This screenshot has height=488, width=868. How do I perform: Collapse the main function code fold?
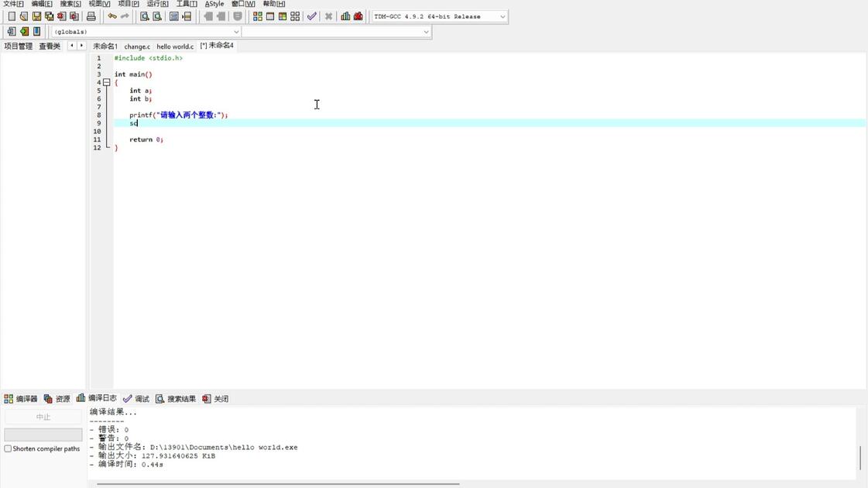tap(107, 83)
